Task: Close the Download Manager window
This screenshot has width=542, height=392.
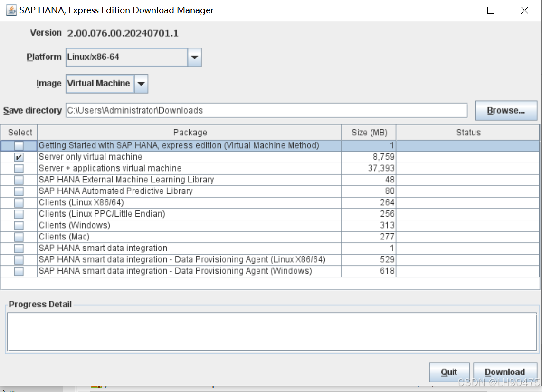Action: [x=524, y=10]
